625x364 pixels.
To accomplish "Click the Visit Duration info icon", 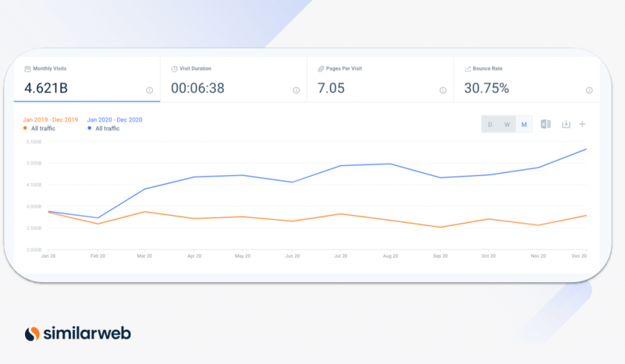I will pos(297,90).
